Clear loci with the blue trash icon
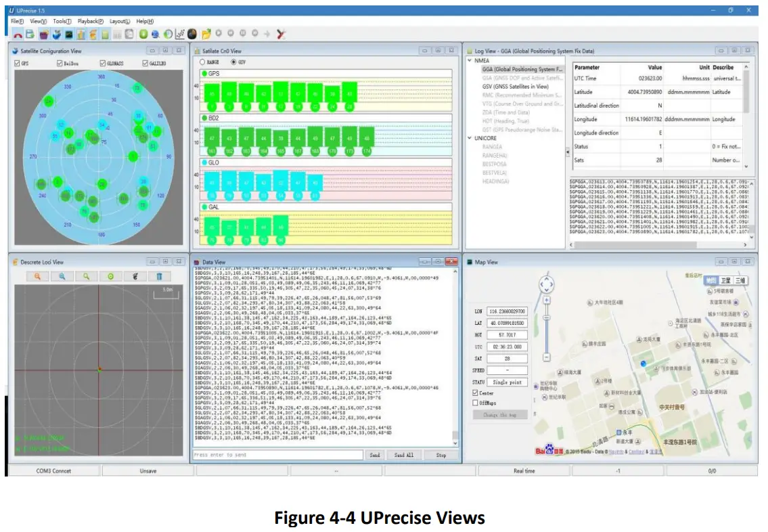The height and width of the screenshot is (532, 768). point(159,276)
